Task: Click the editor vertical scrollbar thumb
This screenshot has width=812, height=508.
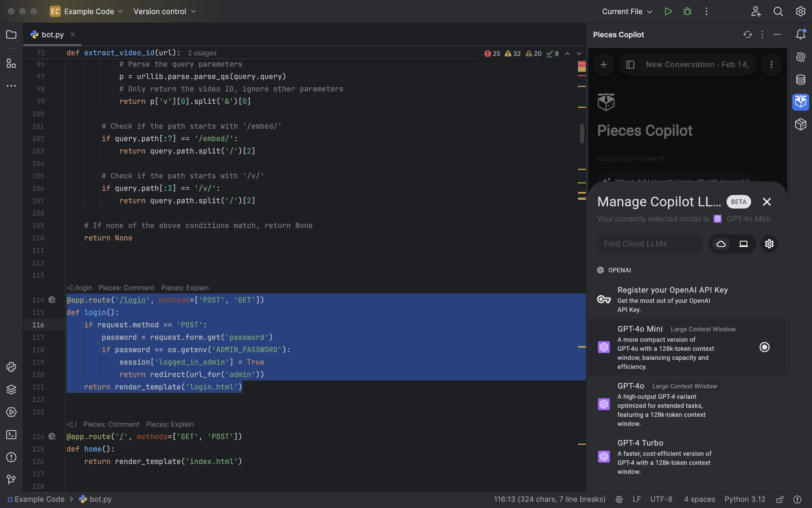Action: pos(582,133)
